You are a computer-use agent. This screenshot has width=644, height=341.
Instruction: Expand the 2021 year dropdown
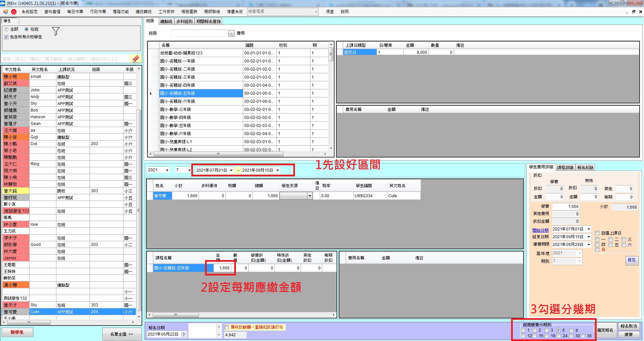point(167,170)
